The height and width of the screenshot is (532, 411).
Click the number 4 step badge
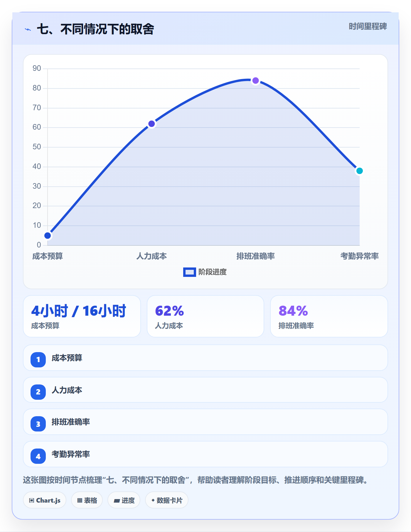[x=38, y=456]
